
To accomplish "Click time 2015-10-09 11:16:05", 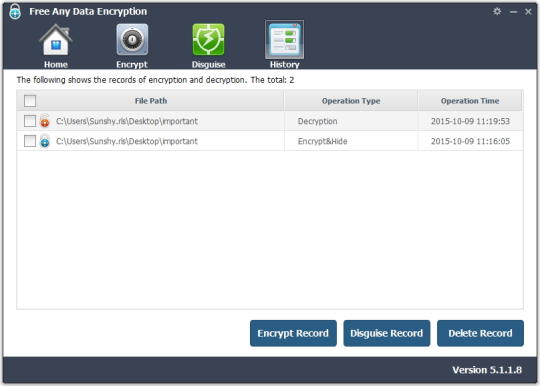I will click(470, 141).
